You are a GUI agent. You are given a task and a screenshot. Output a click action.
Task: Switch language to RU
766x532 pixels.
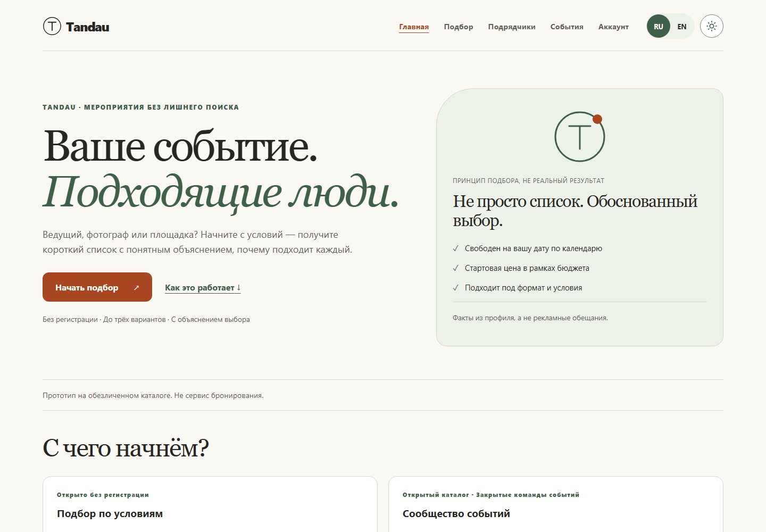[x=659, y=26]
